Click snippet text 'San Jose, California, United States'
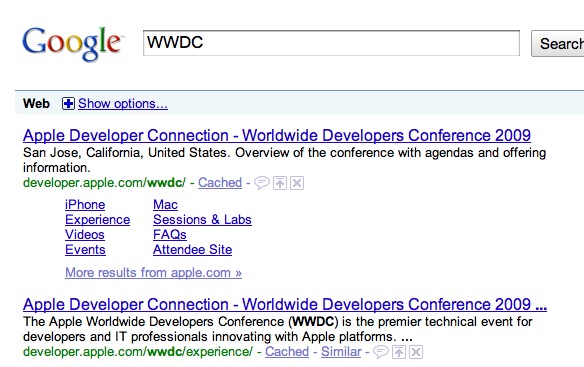 (x=125, y=153)
